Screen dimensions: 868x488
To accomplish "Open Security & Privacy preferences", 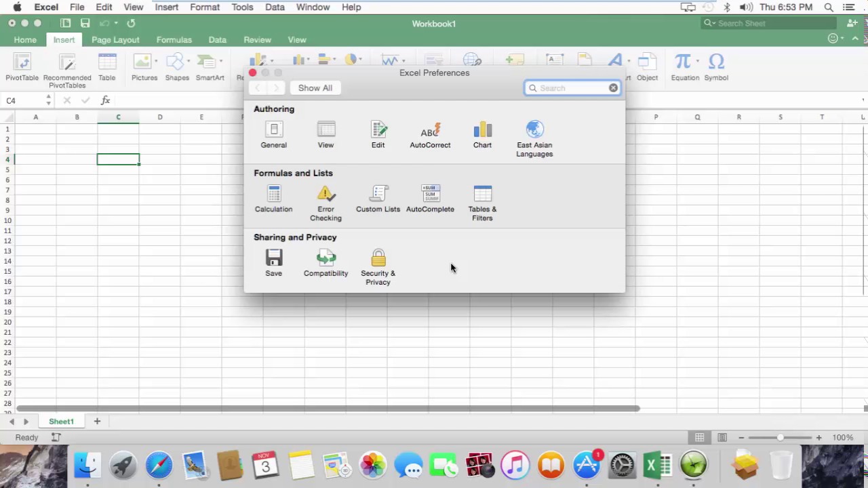I will [378, 267].
